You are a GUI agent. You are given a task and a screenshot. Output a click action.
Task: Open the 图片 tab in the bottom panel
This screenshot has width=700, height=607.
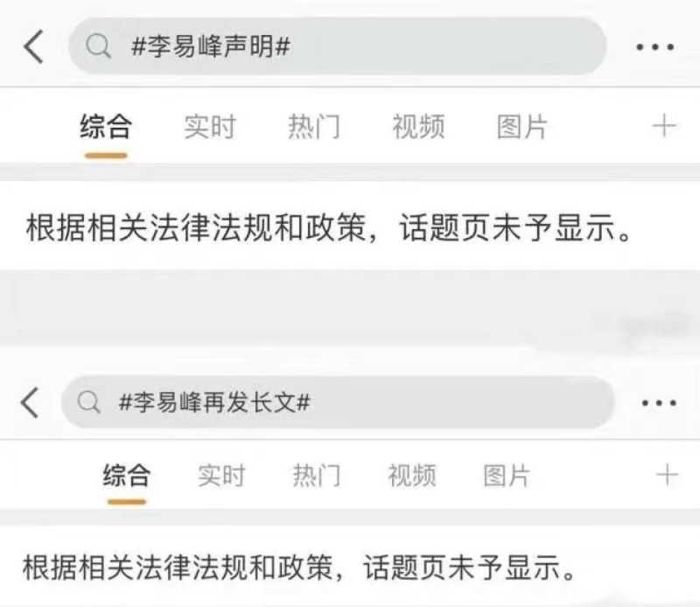pyautogui.click(x=507, y=475)
